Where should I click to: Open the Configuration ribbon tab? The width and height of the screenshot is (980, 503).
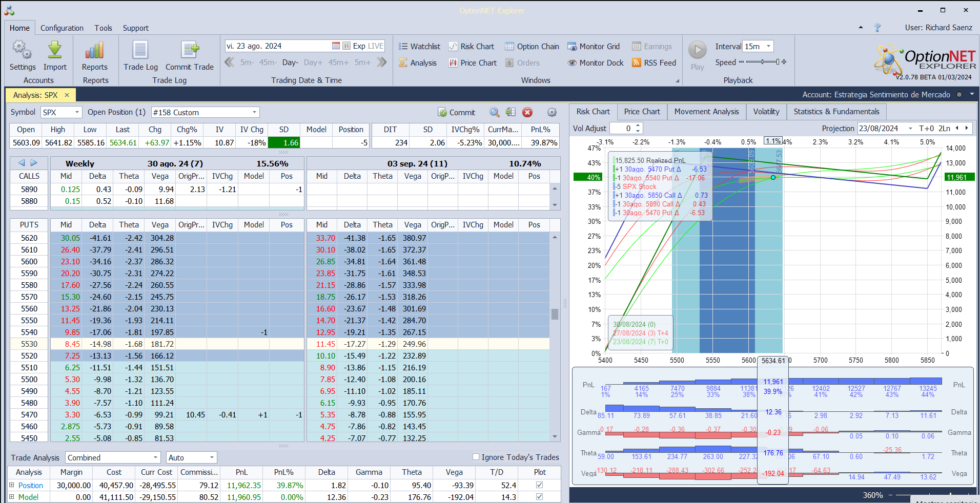(62, 28)
